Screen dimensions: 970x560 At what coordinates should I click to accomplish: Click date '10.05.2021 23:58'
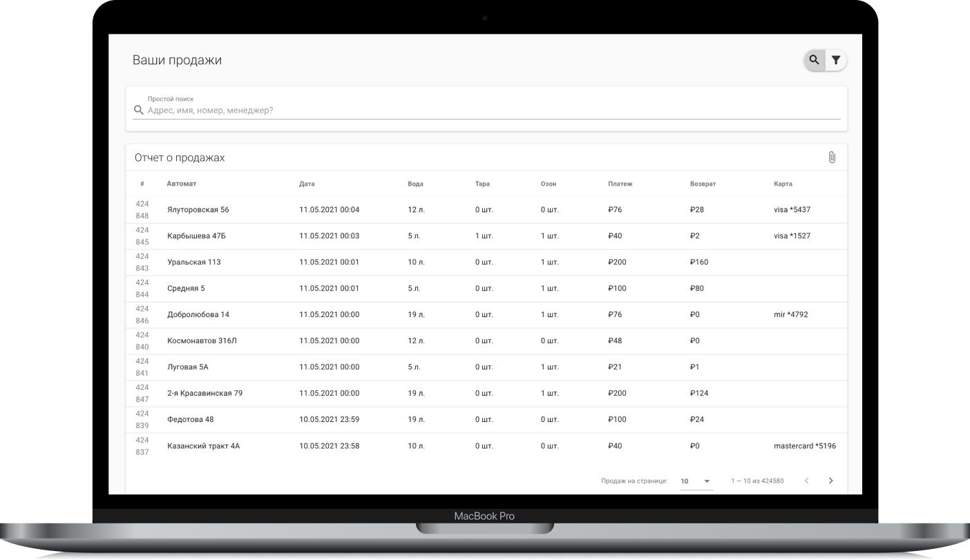(x=329, y=446)
